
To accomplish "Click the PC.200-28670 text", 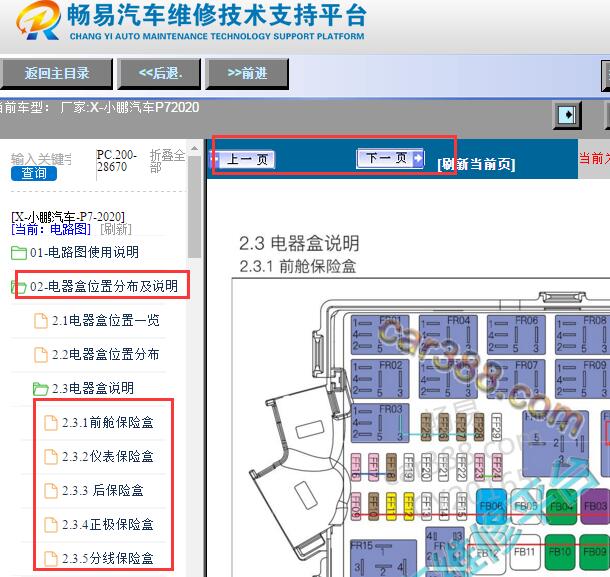I will (x=116, y=161).
